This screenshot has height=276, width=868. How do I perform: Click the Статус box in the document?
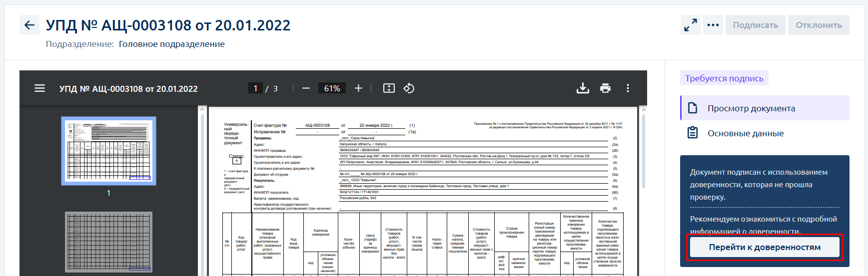[x=237, y=161]
